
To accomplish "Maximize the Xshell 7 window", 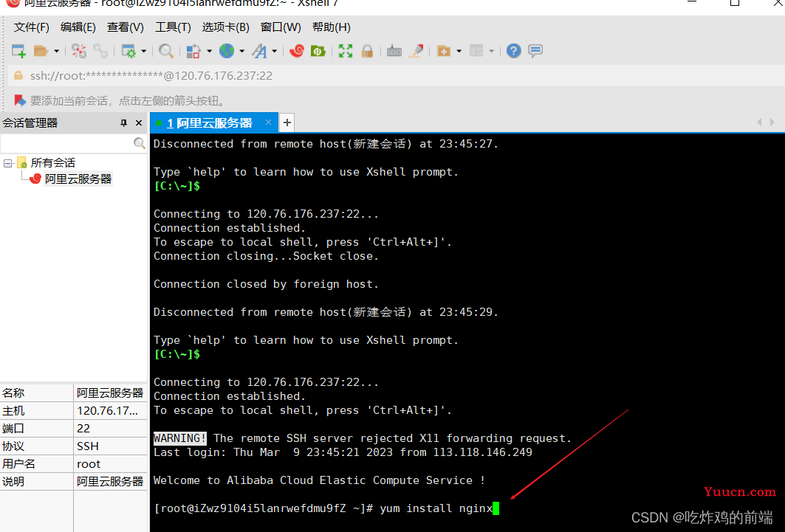I will (x=735, y=2).
